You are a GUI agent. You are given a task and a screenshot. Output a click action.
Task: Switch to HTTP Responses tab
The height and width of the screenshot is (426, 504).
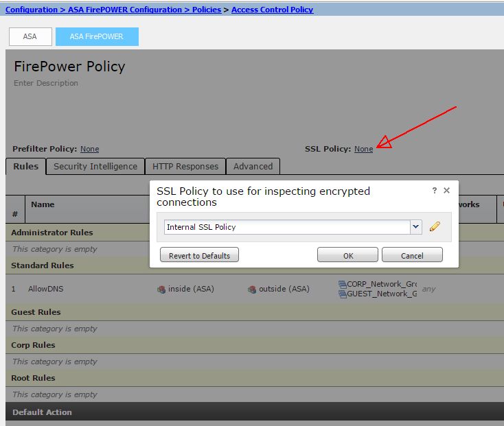(x=185, y=166)
